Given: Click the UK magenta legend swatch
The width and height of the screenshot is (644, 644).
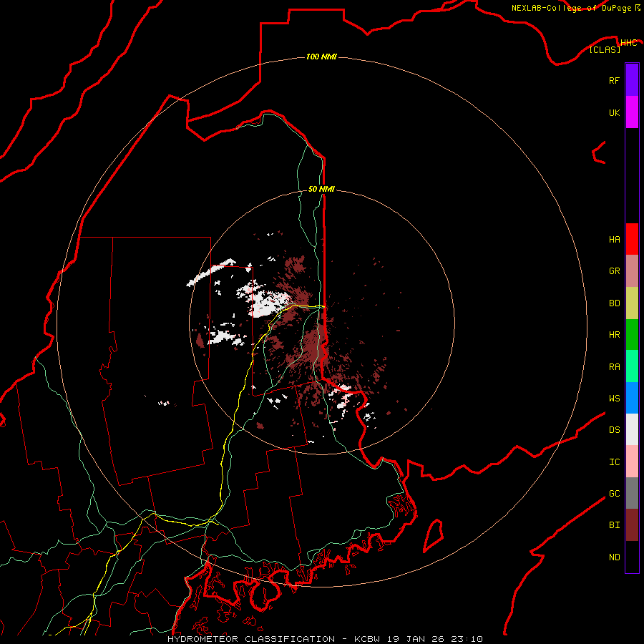Looking at the screenshot, I should pos(632,112).
